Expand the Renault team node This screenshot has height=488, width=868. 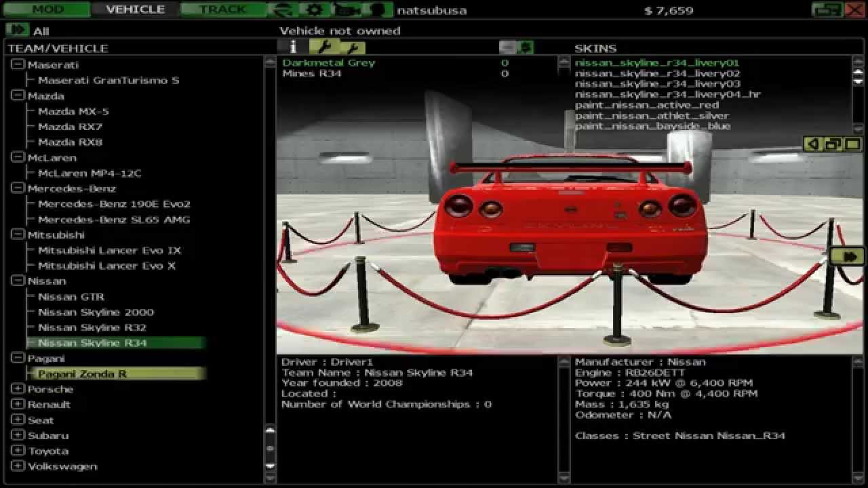click(18, 405)
